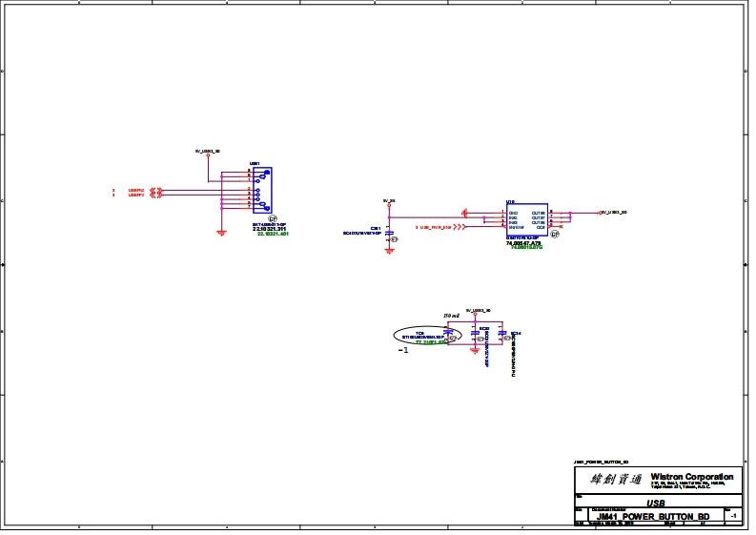Click the 5V_S5 power net label
Image resolution: width=756 pixels, height=535 pixels.
tap(389, 200)
